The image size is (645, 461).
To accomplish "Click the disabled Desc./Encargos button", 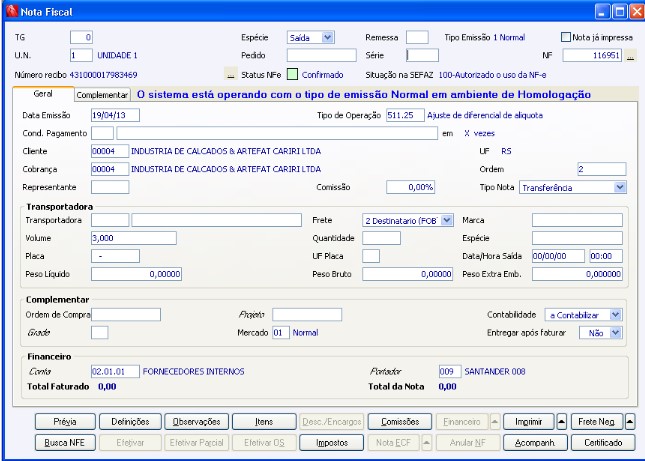I will (x=332, y=422).
